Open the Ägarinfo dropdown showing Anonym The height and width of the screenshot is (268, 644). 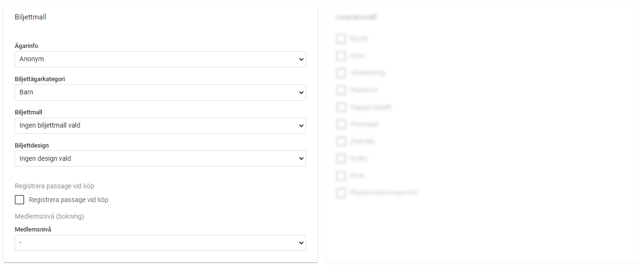tap(160, 59)
